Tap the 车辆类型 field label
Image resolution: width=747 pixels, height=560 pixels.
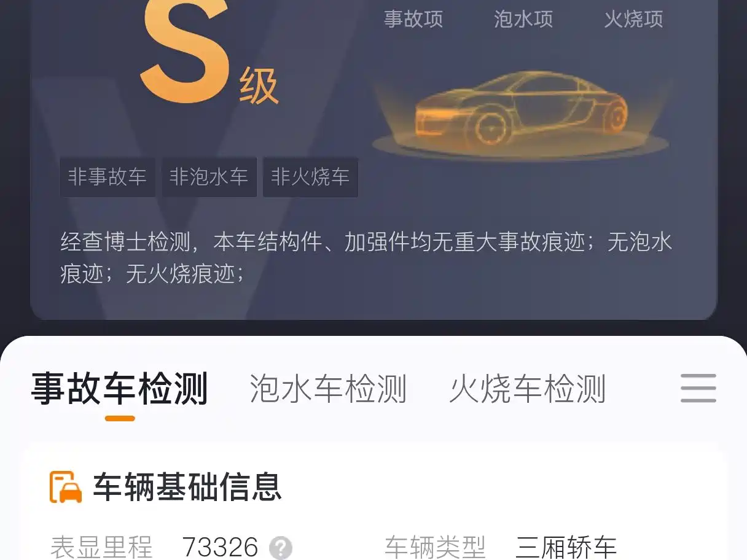click(436, 547)
